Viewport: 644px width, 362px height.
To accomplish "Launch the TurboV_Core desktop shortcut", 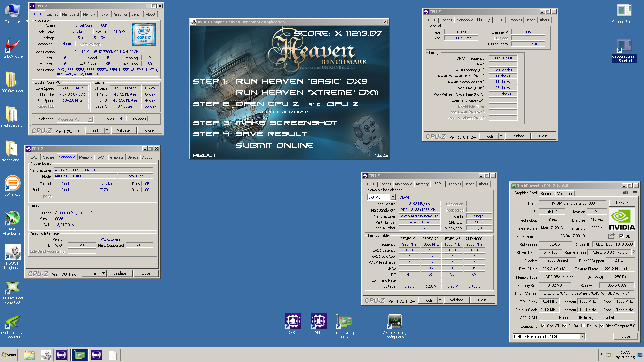I will (x=12, y=48).
